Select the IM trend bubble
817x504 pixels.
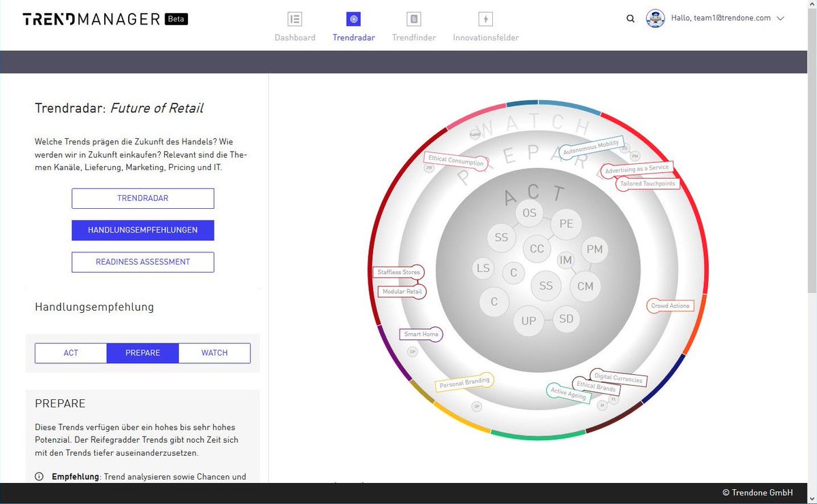point(566,260)
